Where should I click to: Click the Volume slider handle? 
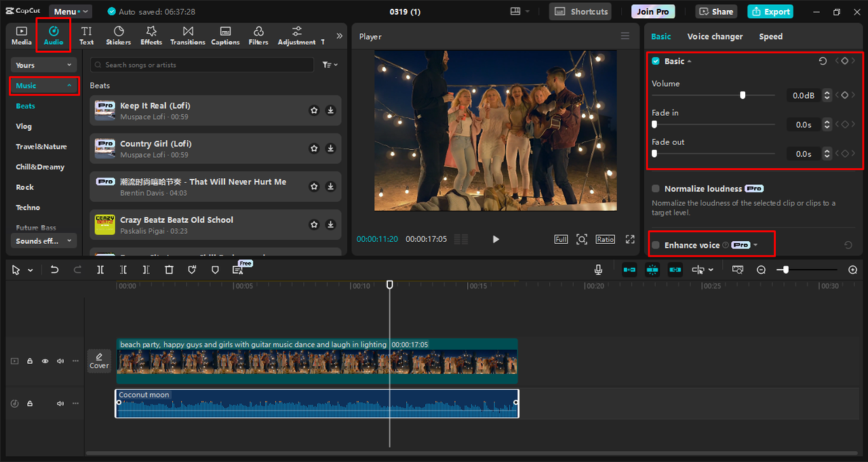pos(743,96)
